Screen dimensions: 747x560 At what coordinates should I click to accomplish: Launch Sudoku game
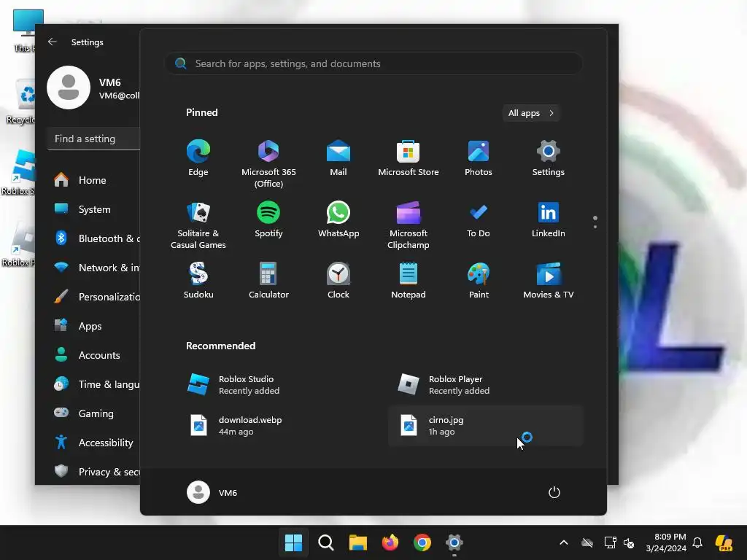click(x=198, y=281)
